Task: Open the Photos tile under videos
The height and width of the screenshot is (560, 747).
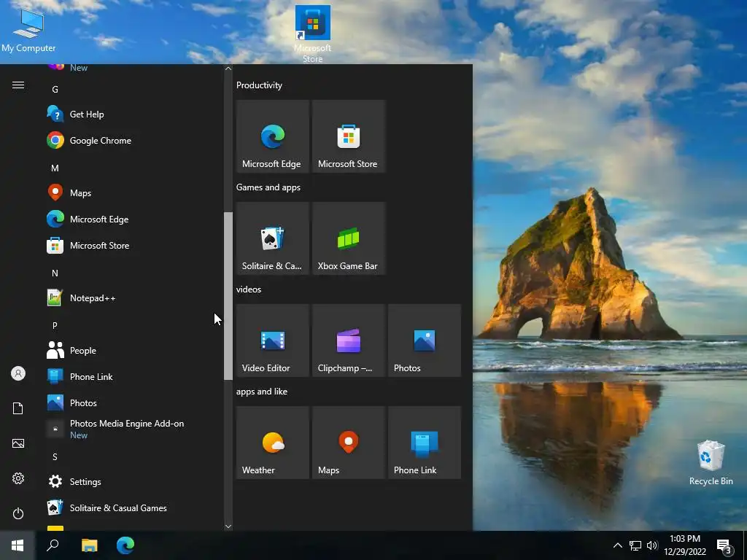Action: click(425, 341)
